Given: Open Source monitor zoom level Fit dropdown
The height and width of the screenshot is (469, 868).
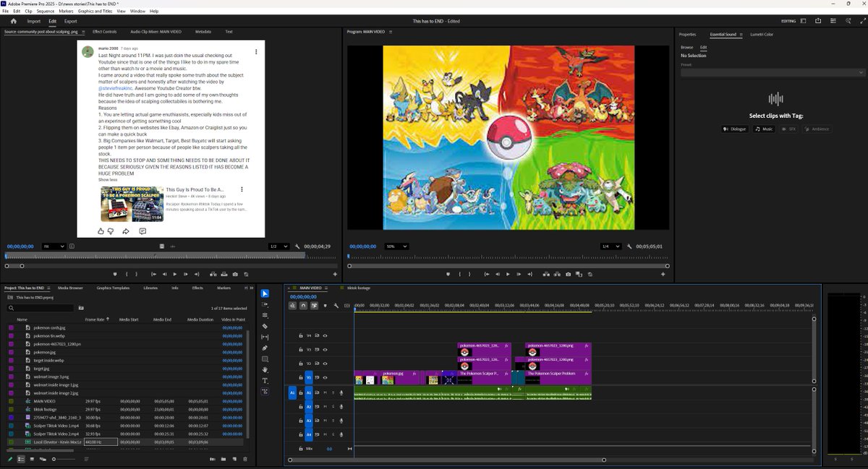Looking at the screenshot, I should [x=55, y=246].
